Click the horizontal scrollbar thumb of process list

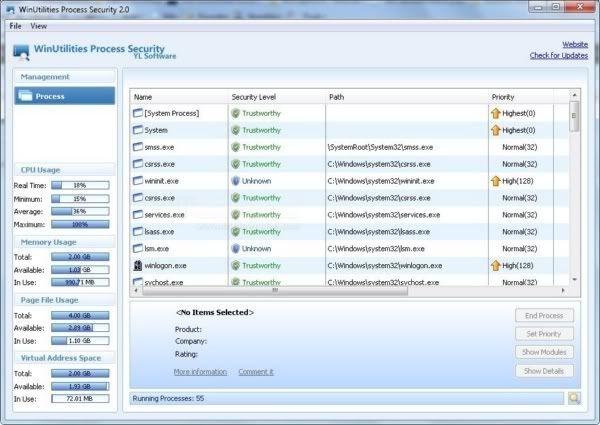(275, 291)
